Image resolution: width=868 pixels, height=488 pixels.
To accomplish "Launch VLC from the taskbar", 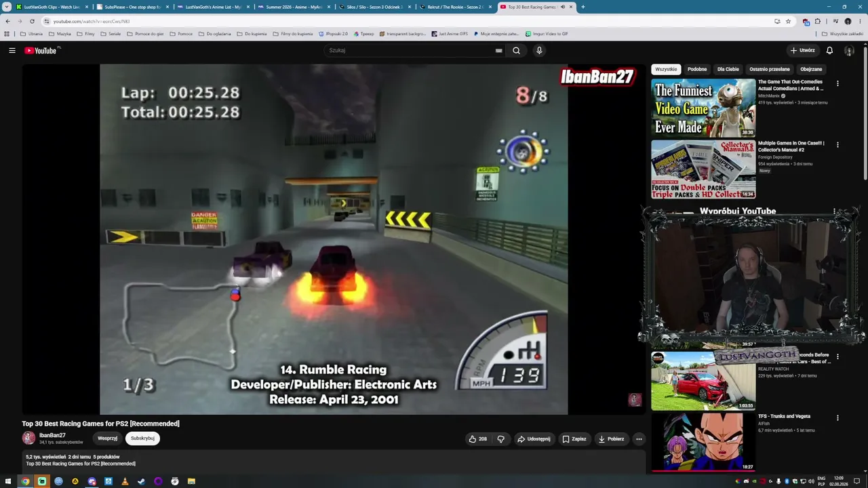I will click(125, 481).
